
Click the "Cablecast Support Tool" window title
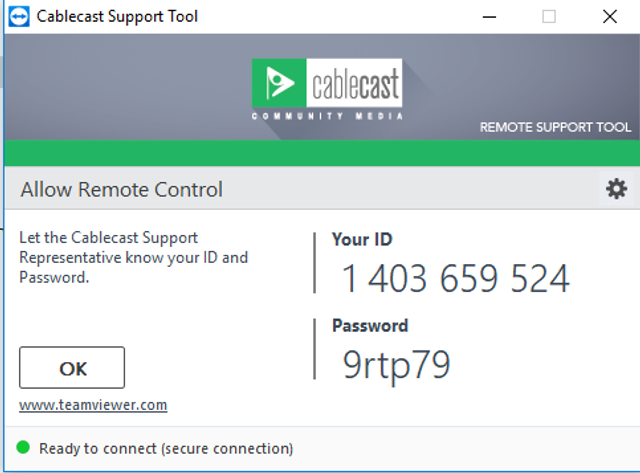point(117,17)
